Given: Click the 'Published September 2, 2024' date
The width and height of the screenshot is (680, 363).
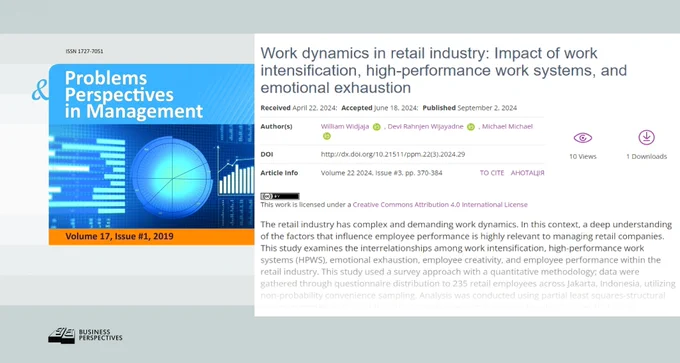Looking at the screenshot, I should click(470, 108).
